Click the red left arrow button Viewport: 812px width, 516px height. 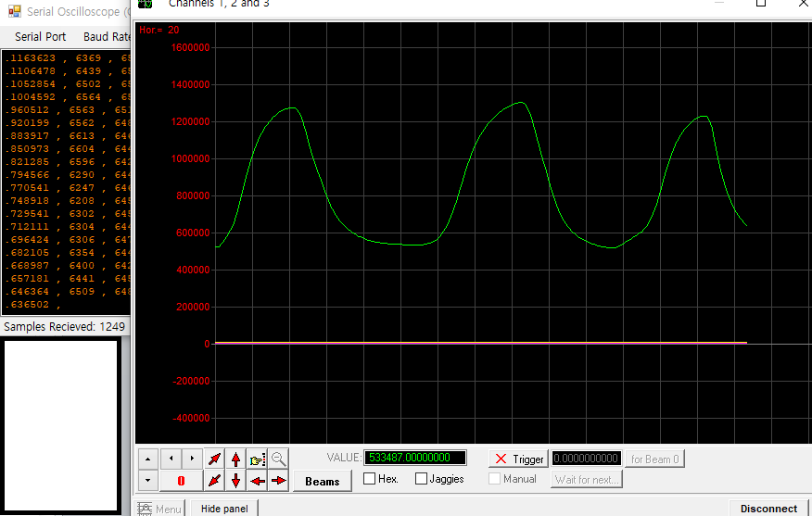258,481
